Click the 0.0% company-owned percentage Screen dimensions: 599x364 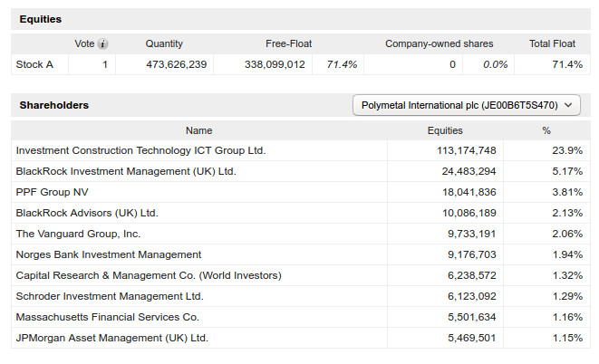click(x=495, y=64)
